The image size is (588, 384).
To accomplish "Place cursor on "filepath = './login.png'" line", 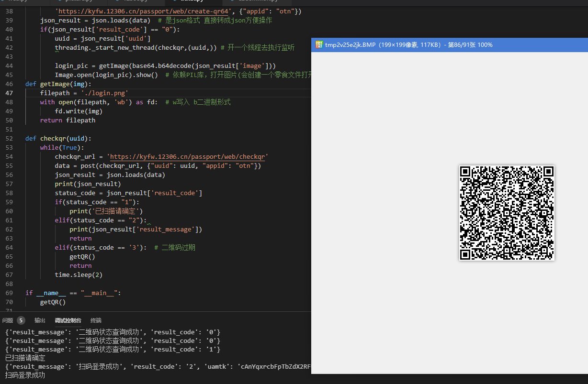I will [84, 93].
